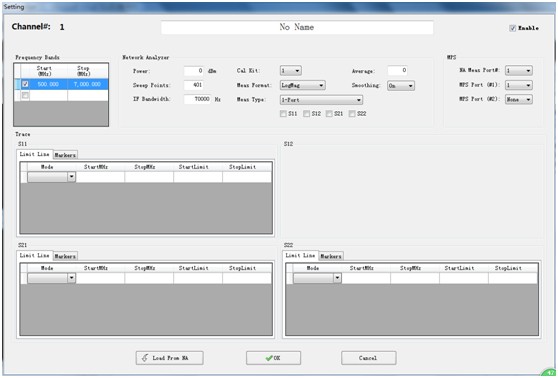558x378 pixels.
Task: Open the MPS Port (#2) None dropdown
Action: pos(519,100)
